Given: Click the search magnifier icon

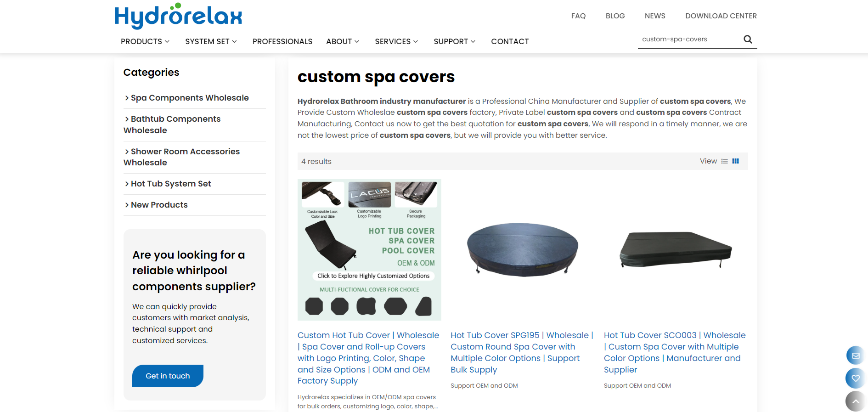Looking at the screenshot, I should (x=748, y=40).
